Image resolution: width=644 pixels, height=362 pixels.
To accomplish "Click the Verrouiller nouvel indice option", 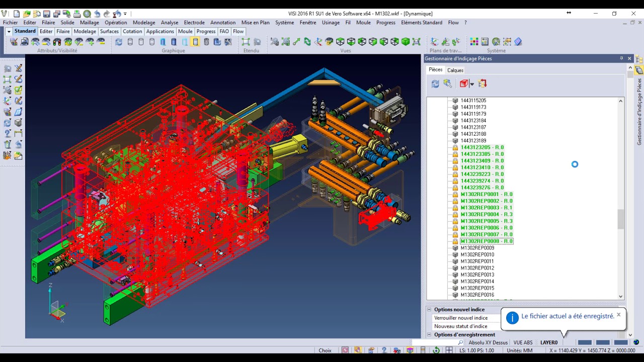I will coord(461,318).
